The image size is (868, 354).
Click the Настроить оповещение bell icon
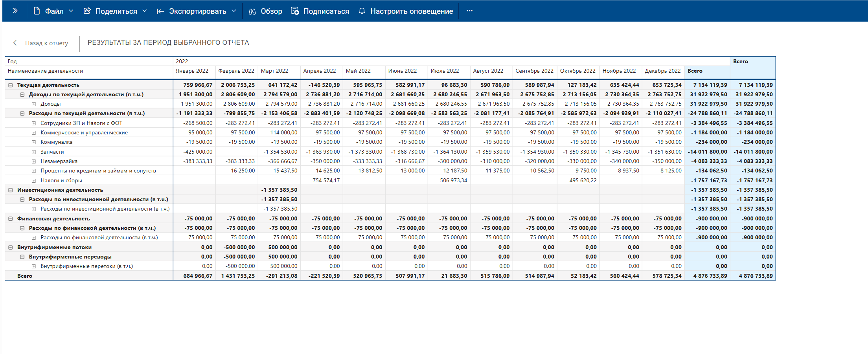click(362, 11)
